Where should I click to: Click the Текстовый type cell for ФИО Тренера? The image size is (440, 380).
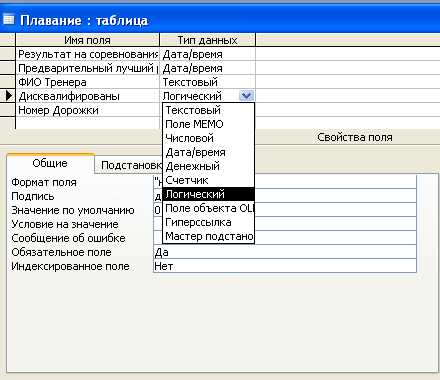tap(208, 82)
